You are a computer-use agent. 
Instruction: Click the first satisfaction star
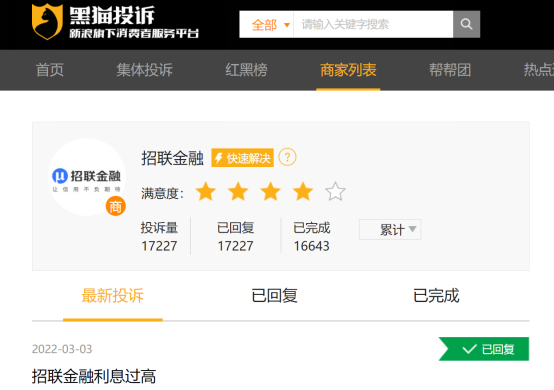pyautogui.click(x=206, y=191)
